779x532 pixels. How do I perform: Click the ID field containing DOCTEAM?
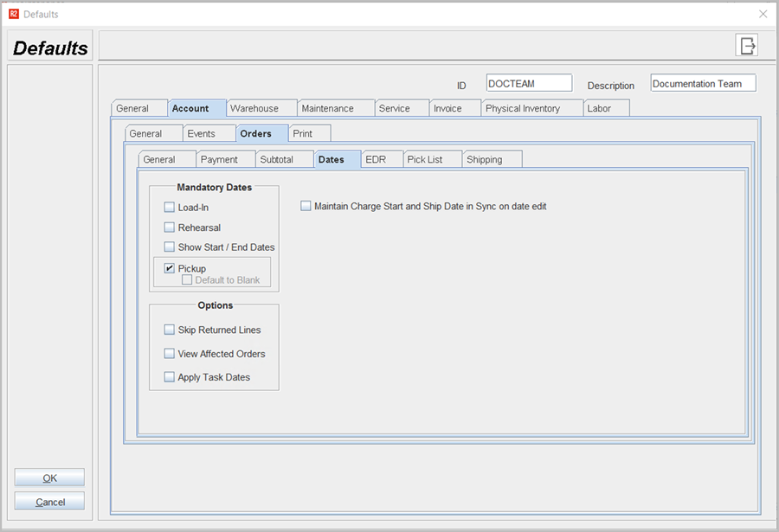tap(529, 83)
